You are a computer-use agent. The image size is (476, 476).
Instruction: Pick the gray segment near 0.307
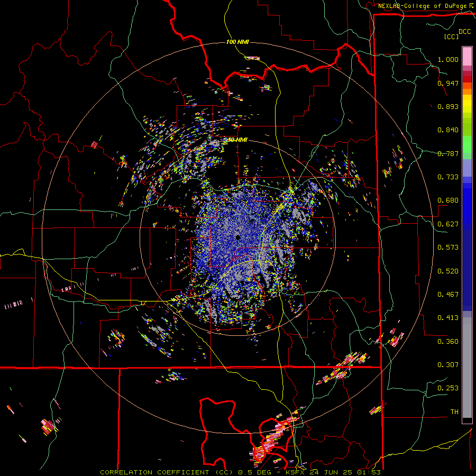pos(467,368)
